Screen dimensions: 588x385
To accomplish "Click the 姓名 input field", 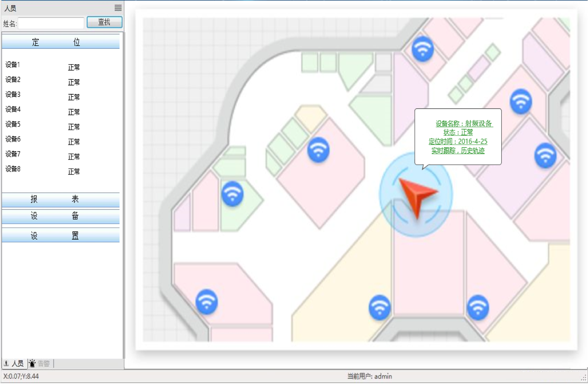I will (51, 23).
